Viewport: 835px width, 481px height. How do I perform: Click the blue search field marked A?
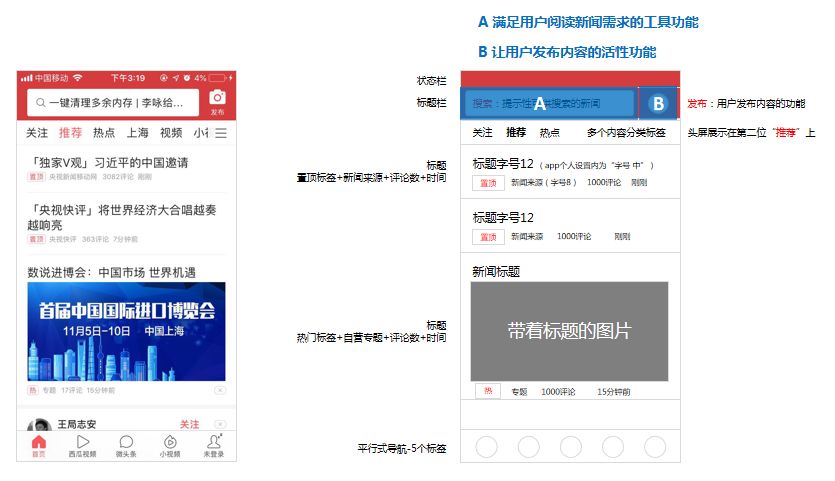pos(549,103)
